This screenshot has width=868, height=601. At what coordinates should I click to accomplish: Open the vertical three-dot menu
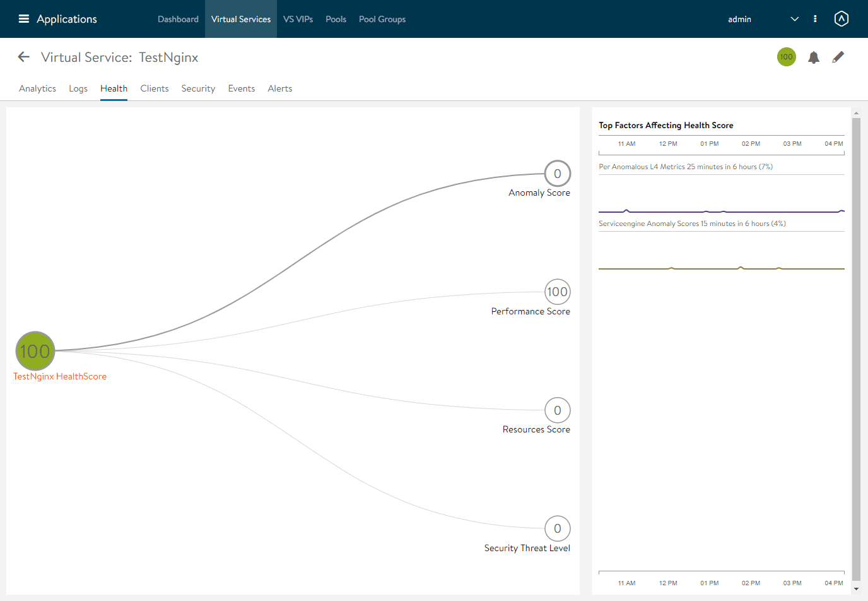(815, 19)
